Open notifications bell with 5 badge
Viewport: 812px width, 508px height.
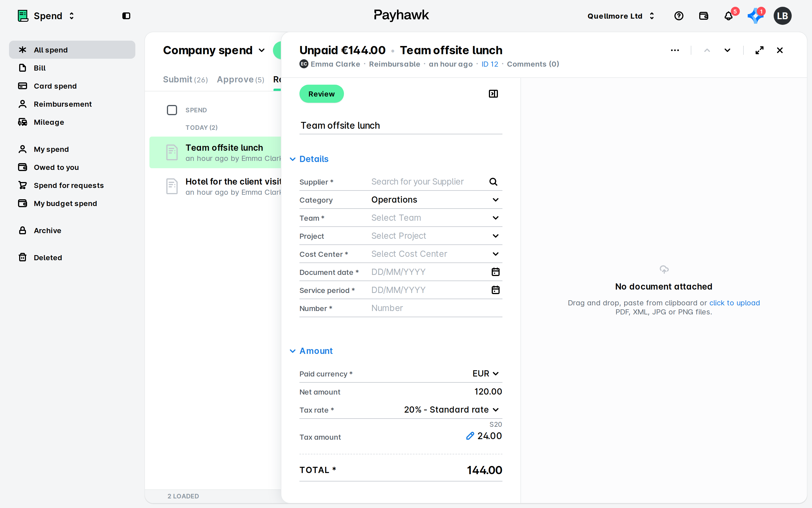(x=729, y=16)
